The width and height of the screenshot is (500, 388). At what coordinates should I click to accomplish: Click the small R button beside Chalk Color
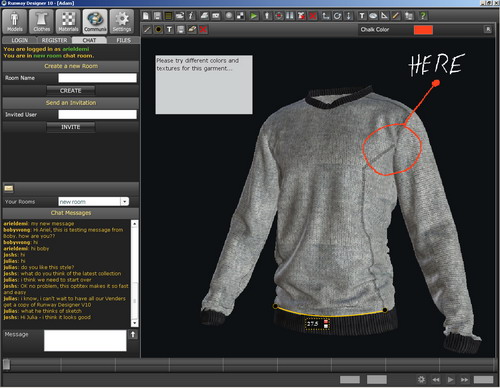click(x=488, y=29)
